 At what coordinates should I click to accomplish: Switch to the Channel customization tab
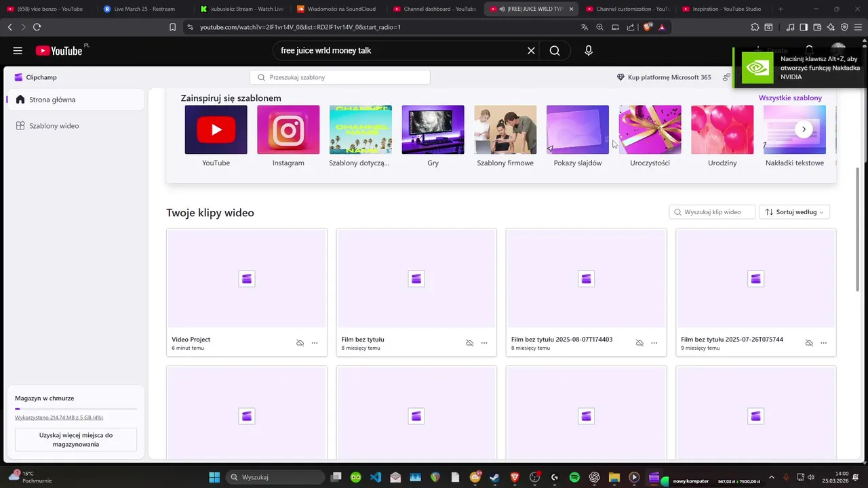point(628,9)
